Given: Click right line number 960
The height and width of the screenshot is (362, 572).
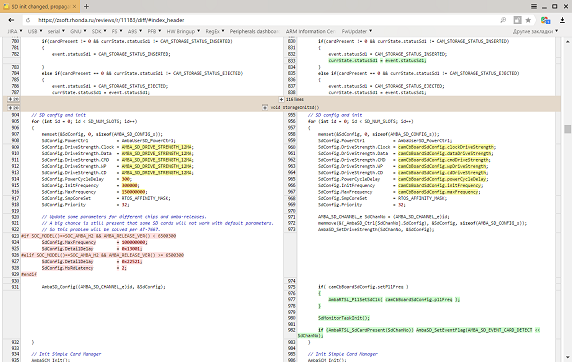Looking at the screenshot, I should point(291,147).
